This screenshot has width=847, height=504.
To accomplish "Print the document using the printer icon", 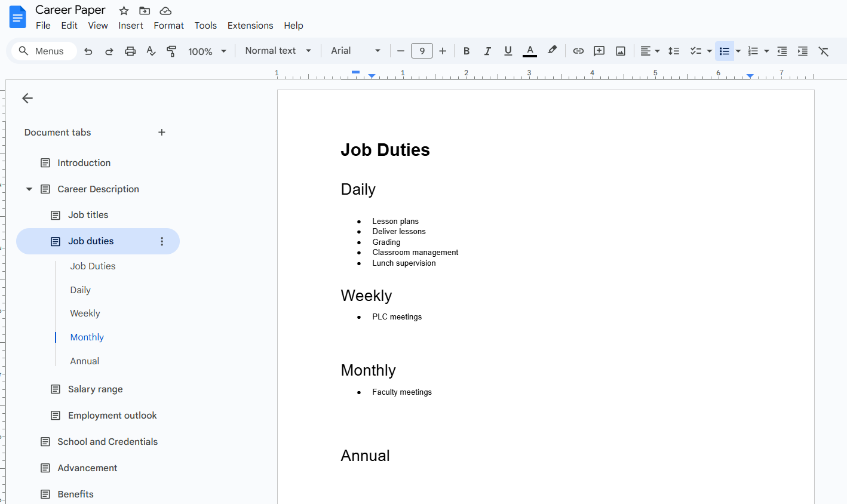I will point(130,51).
